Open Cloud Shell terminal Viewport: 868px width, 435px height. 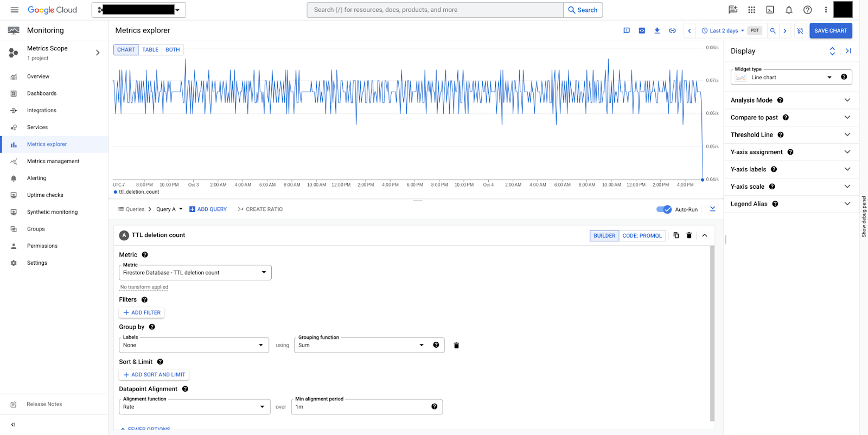[770, 10]
